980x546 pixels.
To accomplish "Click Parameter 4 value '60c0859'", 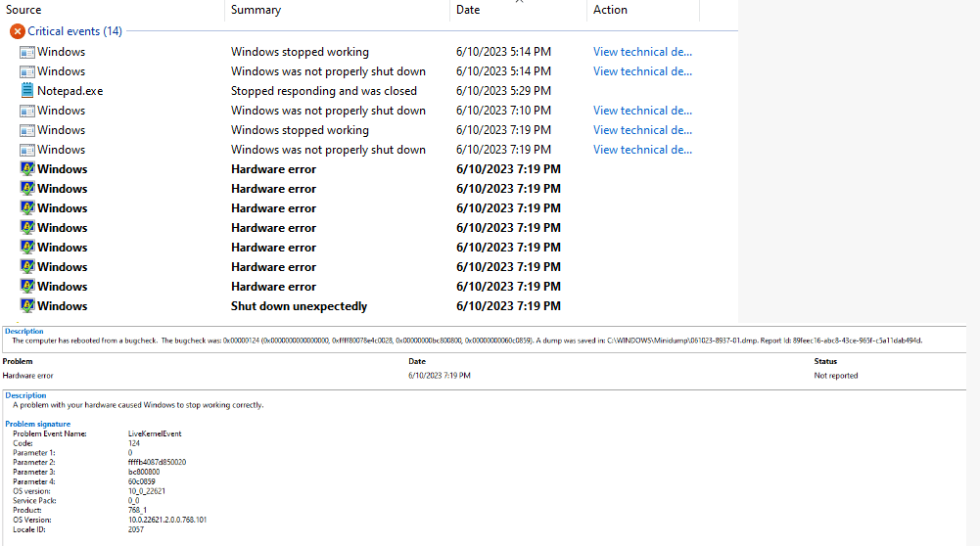I will [141, 481].
